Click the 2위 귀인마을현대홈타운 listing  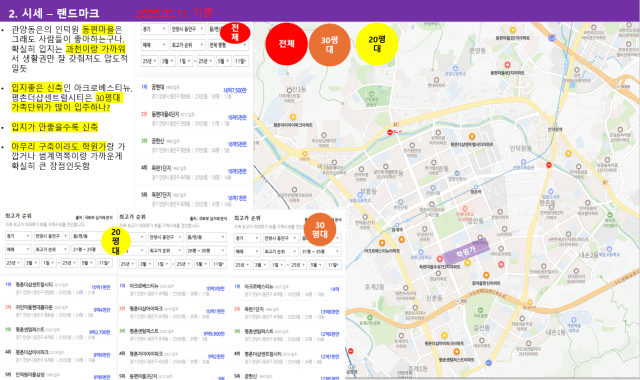point(57,311)
